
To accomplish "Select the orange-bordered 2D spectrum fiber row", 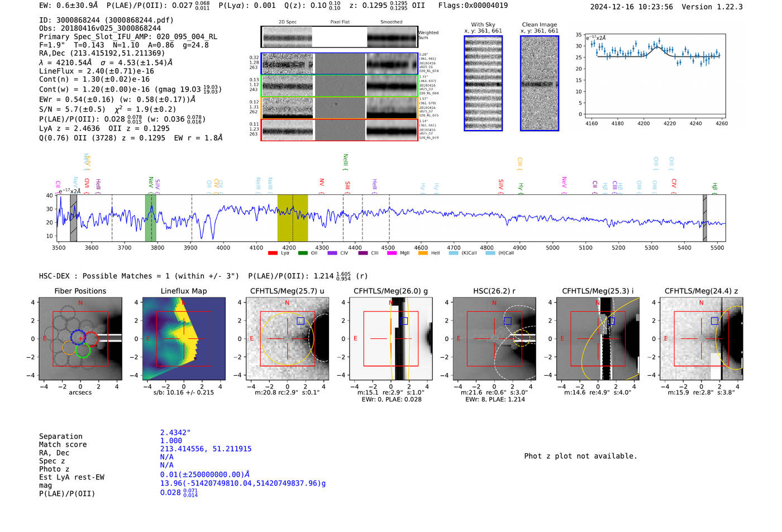I will [x=340, y=108].
